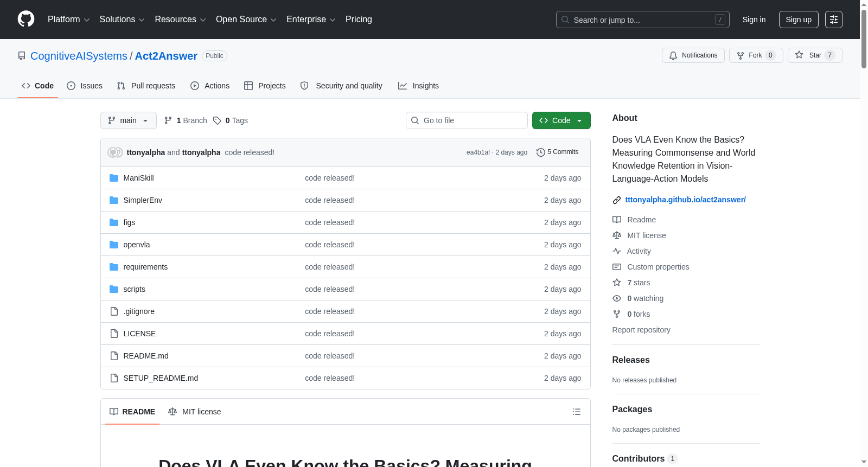Click the fork icon beside 0 forks
The width and height of the screenshot is (868, 467).
(617, 314)
